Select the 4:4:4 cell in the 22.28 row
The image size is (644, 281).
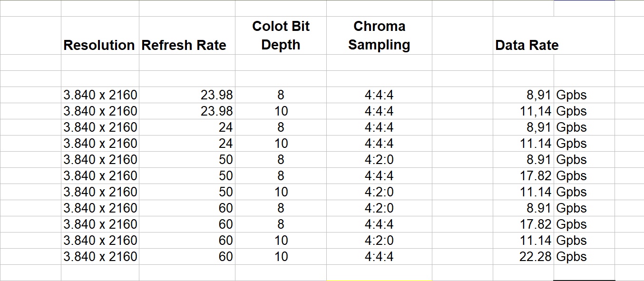(x=379, y=257)
